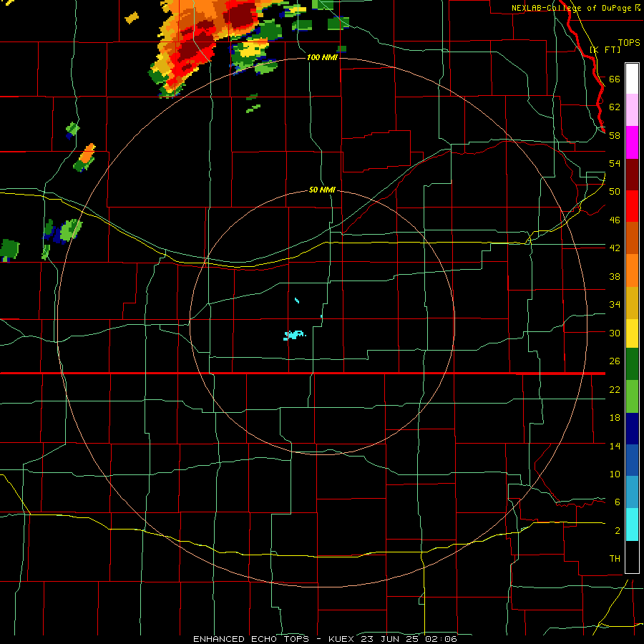Viewport: 644px width, 644px height.
Task: Click the '18' scale value
Action: coord(615,418)
